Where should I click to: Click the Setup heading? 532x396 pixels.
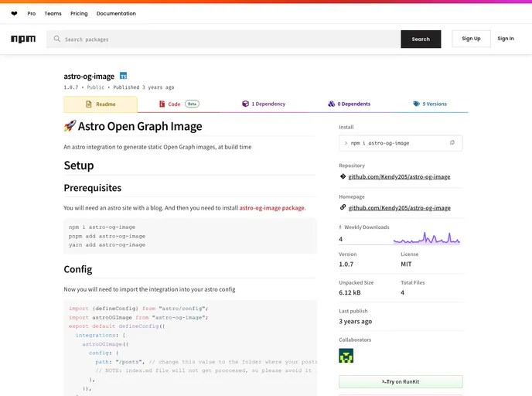click(79, 166)
